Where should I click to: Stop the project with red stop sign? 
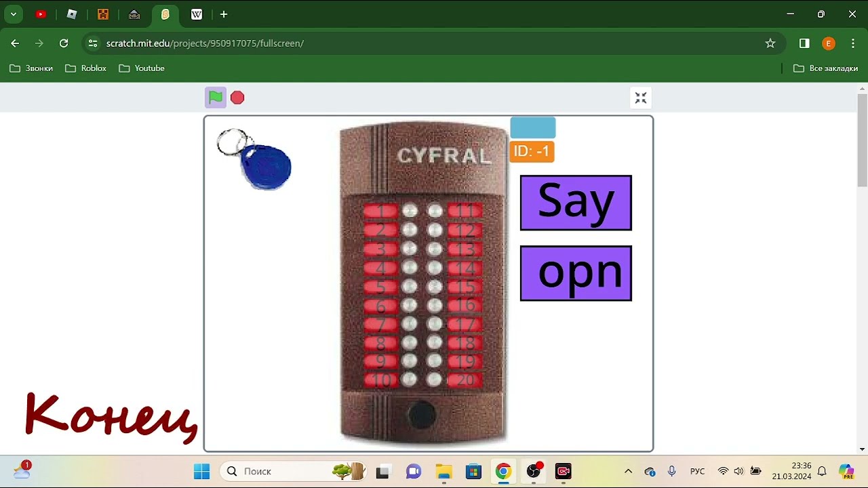pos(237,98)
